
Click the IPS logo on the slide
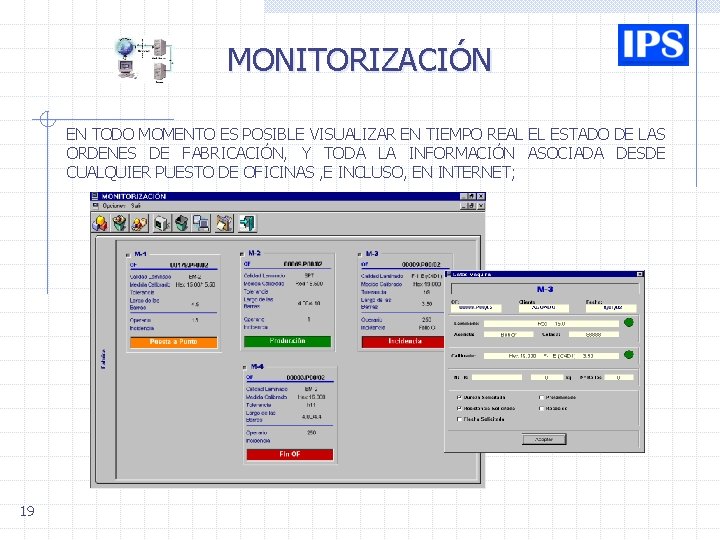(653, 45)
